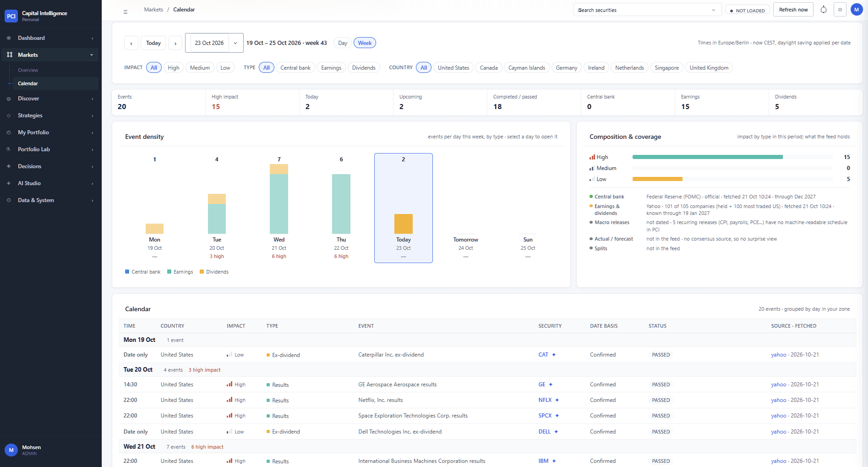Filter type by Dividends
Screen dimensions: 868x467
tap(364, 68)
